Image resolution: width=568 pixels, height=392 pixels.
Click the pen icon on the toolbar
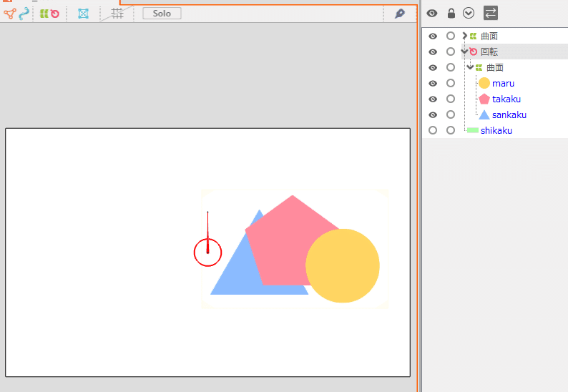click(400, 14)
